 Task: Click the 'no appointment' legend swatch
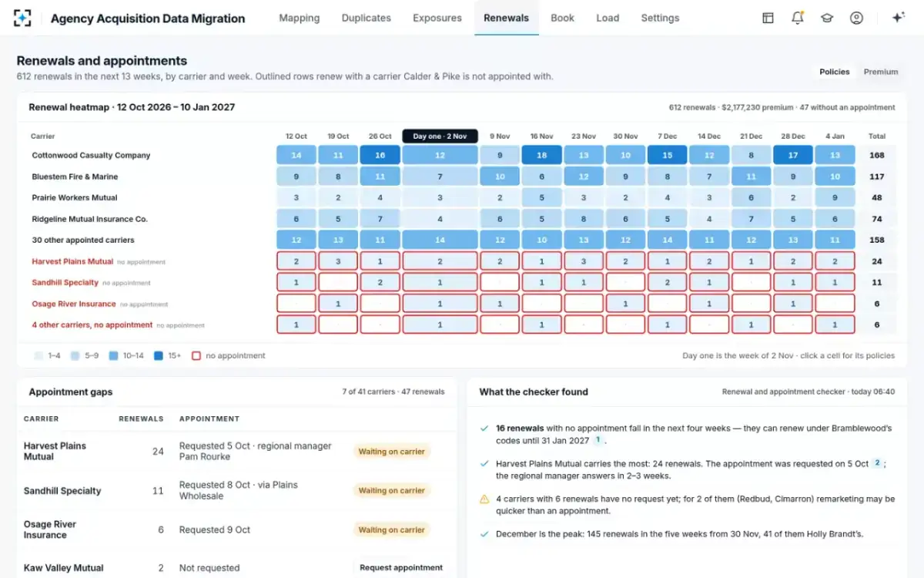click(196, 356)
